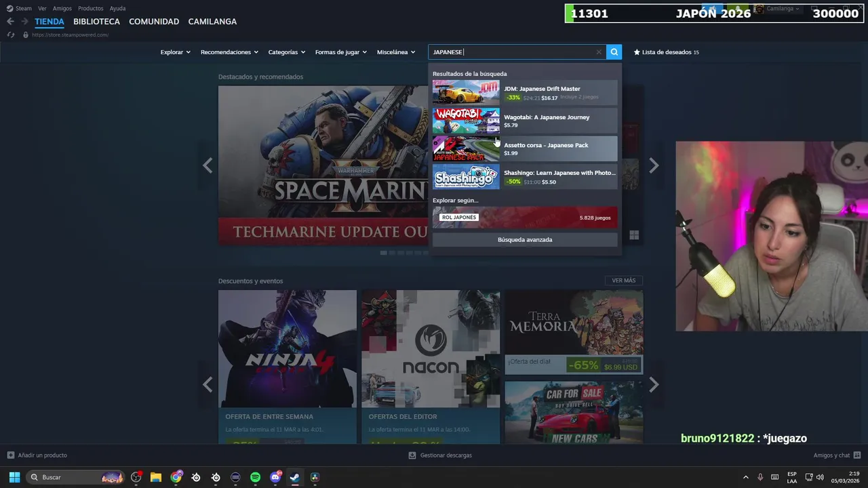Open Spotify from the taskbar
This screenshot has height=488, width=868.
click(255, 477)
